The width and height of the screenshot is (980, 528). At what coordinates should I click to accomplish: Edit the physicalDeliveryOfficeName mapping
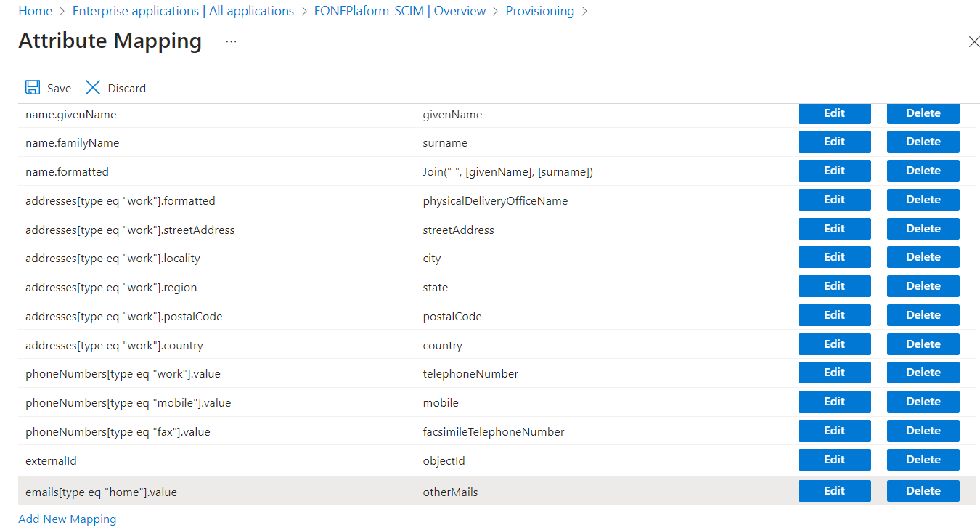pyautogui.click(x=834, y=200)
